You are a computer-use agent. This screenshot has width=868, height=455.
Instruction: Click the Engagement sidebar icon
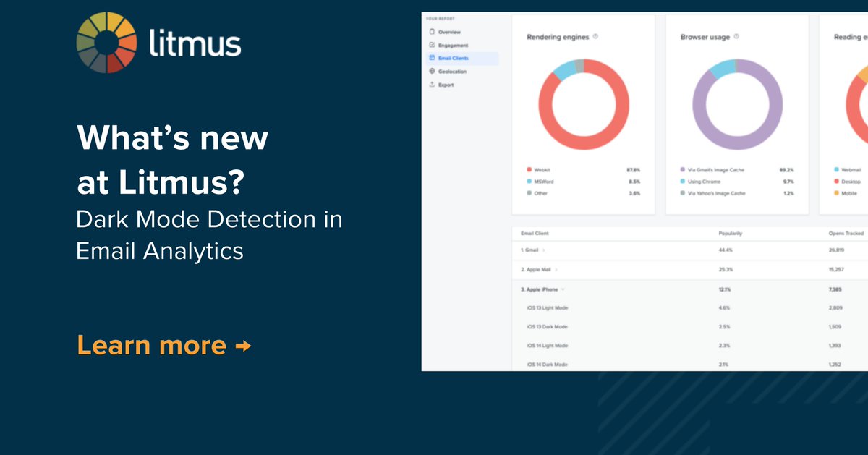[432, 45]
